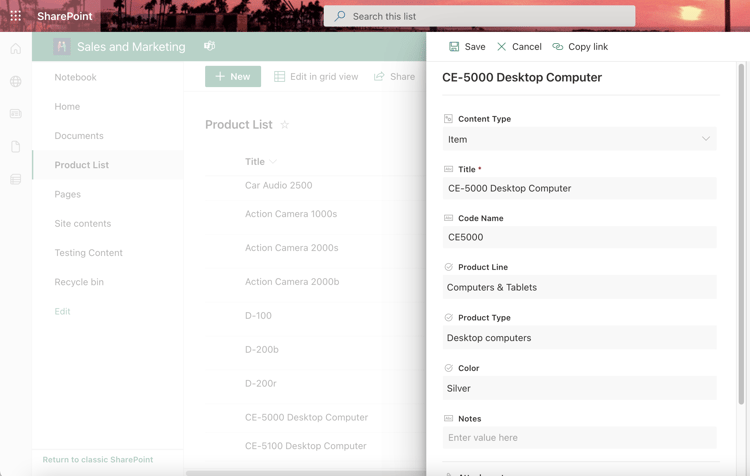Open the globe My sites icon
750x476 pixels.
(16, 81)
